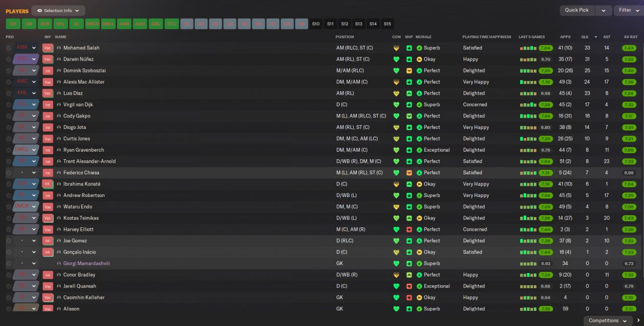Click Federico Chiesa's orange sharpness icon
This screenshot has height=326, width=644.
409,173
